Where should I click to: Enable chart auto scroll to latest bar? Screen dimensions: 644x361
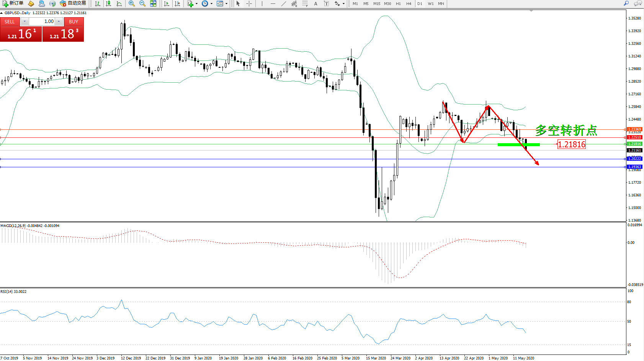[167, 3]
